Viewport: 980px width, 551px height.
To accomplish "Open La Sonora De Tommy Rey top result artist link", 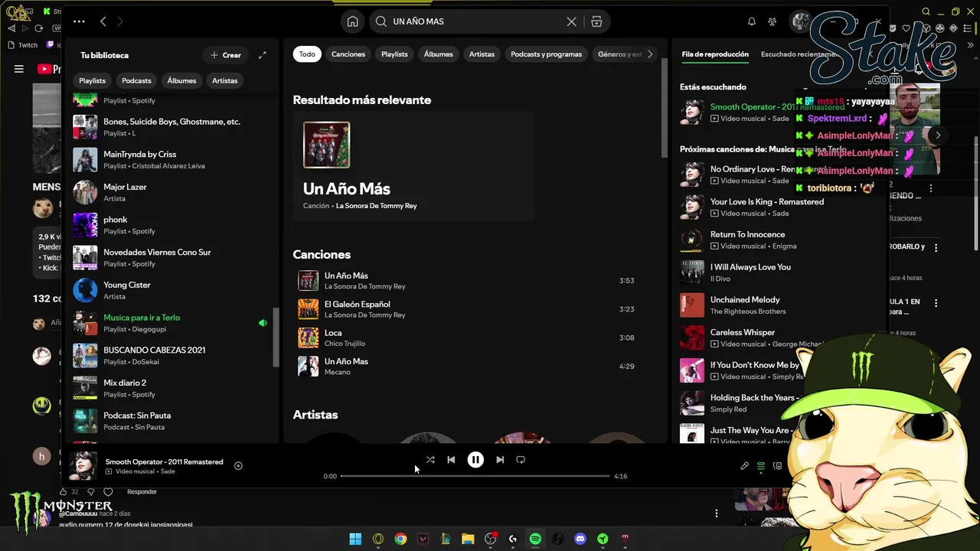I will [x=376, y=206].
